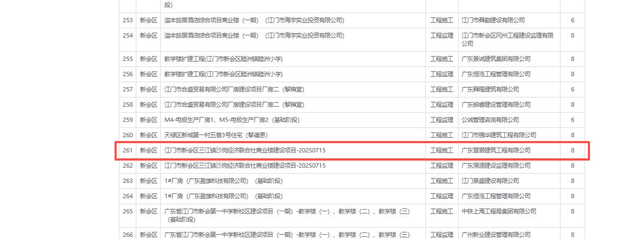
Task: Click 广州新业建设管理有限公司 in row 266
Action: (496, 235)
